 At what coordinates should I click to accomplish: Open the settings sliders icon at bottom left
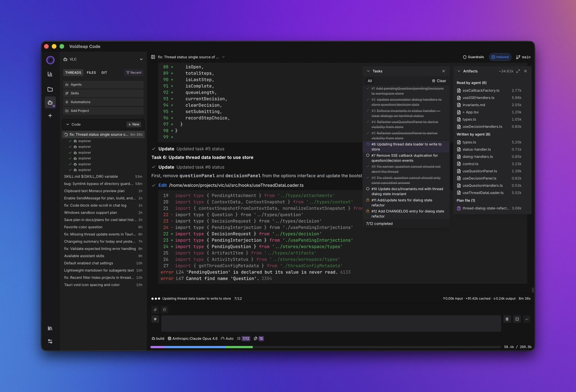[x=50, y=341]
